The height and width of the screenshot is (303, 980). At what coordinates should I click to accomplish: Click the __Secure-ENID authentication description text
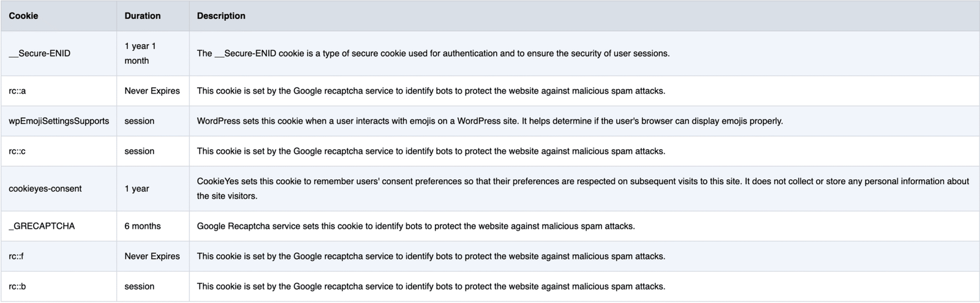click(x=433, y=53)
